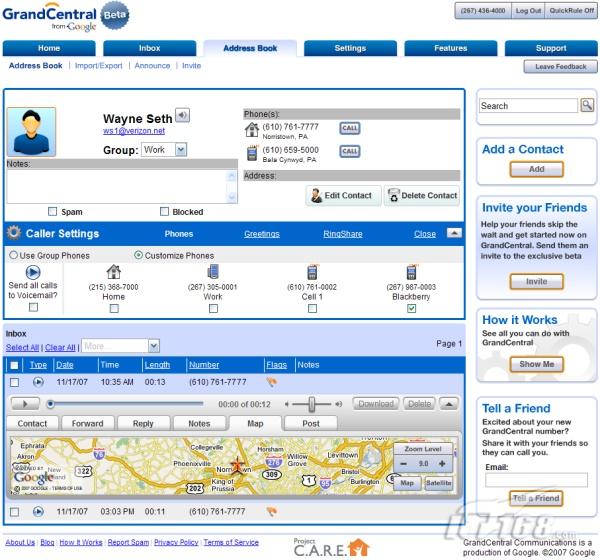Viewport: 600px width, 560px height.
Task: Select the 03:03 PM message checkbox
Action: [x=14, y=512]
